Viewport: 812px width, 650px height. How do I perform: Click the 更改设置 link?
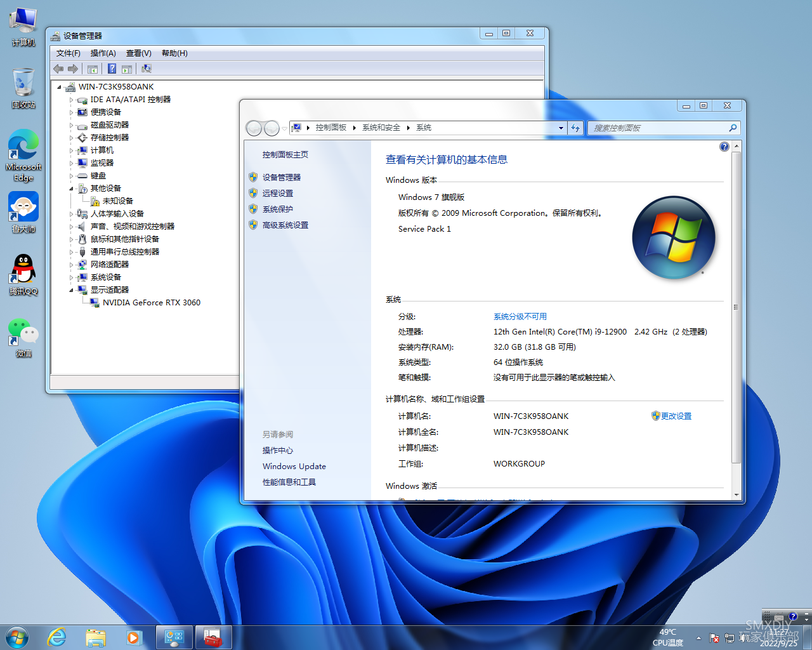pyautogui.click(x=676, y=416)
